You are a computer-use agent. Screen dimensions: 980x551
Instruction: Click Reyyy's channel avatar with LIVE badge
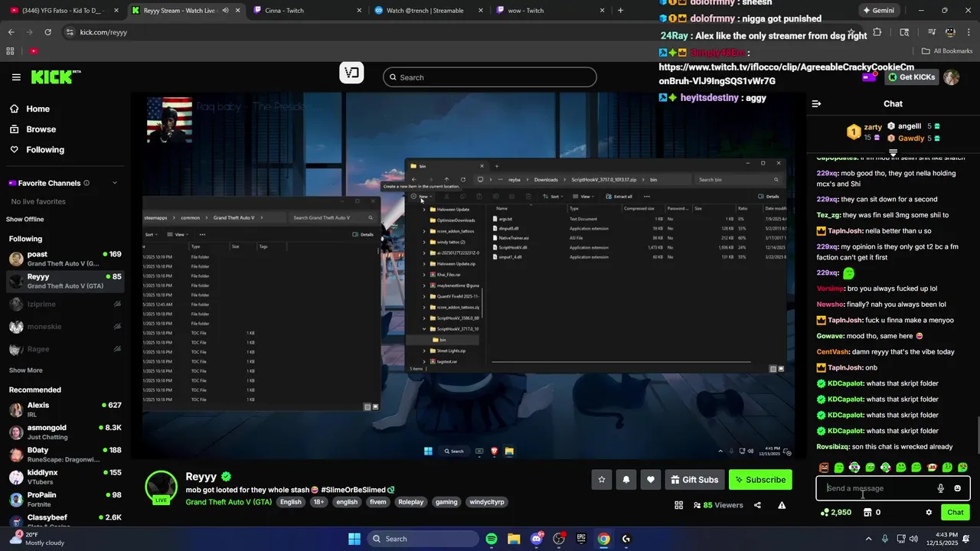[162, 487]
